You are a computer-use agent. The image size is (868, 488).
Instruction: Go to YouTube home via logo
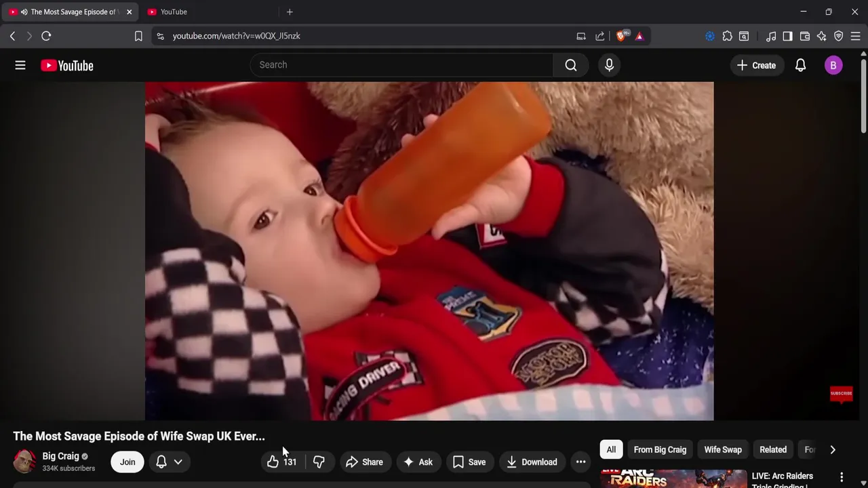pyautogui.click(x=66, y=66)
